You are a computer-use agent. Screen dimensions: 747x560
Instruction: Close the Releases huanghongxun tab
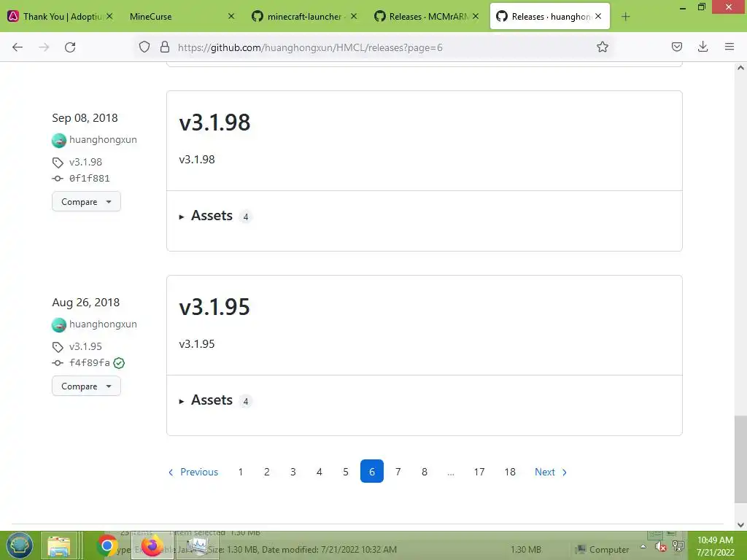[x=598, y=16]
